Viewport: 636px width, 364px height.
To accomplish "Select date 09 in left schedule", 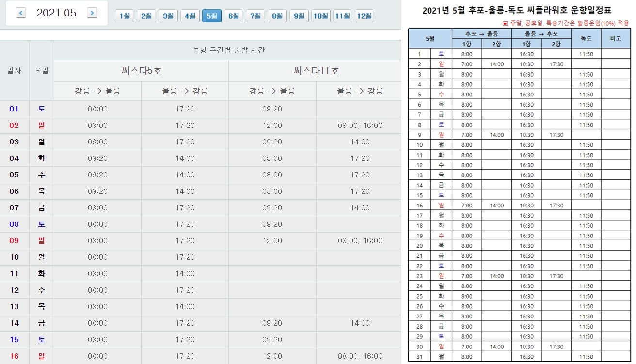I will pyautogui.click(x=14, y=241).
